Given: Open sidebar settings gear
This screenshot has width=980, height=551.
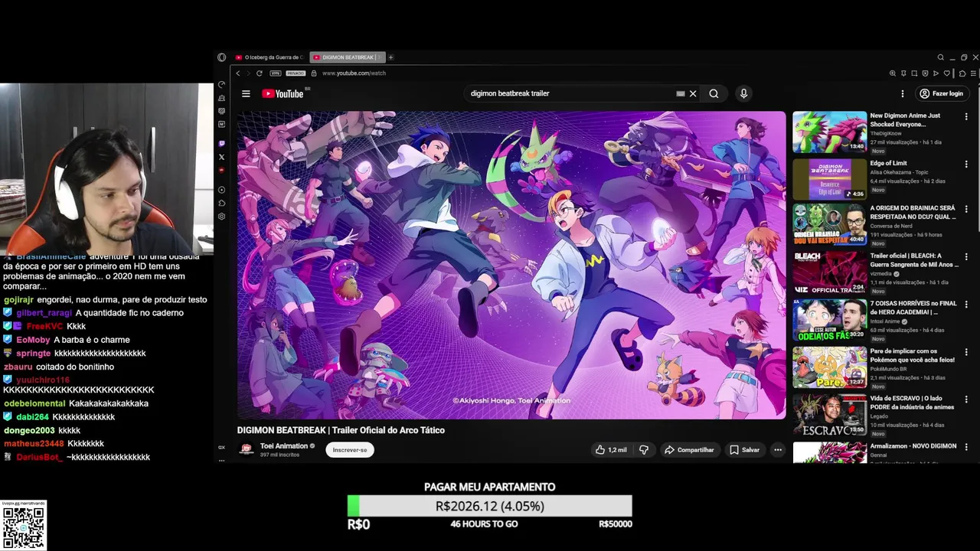Looking at the screenshot, I should click(221, 217).
